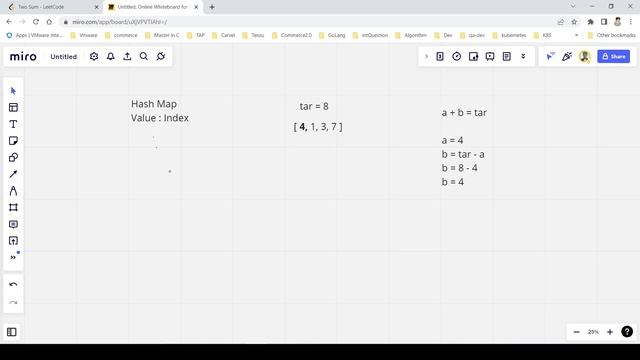Open the Miro user avatar menu
The image size is (640, 360).
584,56
